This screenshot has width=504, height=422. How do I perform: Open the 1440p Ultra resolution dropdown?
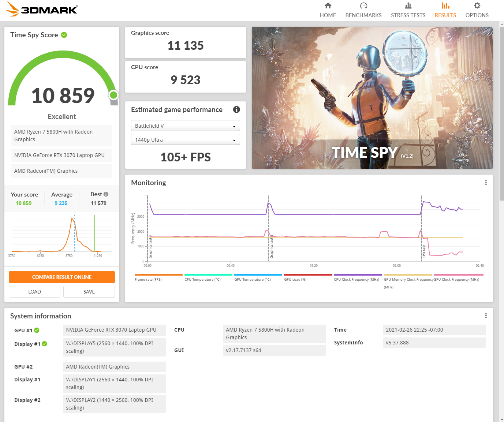(186, 139)
